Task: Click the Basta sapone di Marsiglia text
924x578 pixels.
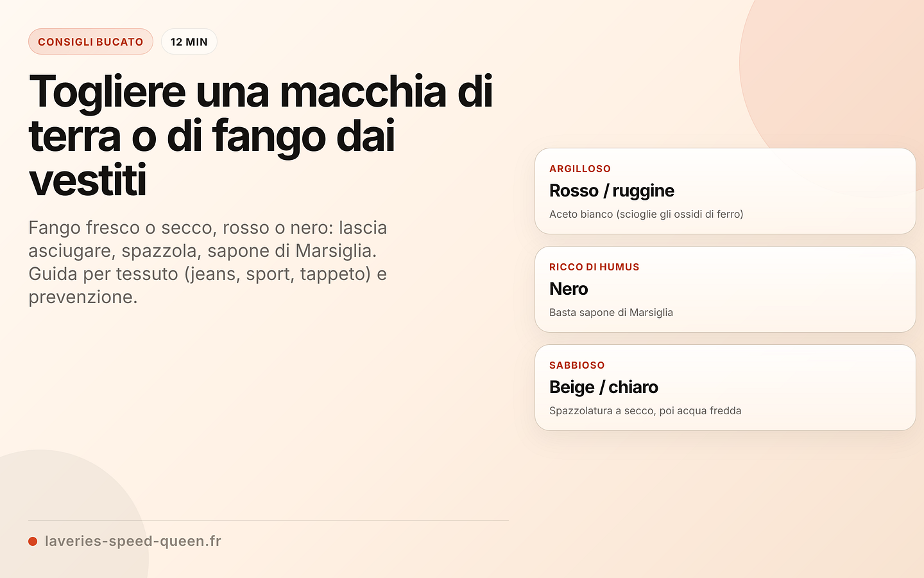Action: (611, 312)
